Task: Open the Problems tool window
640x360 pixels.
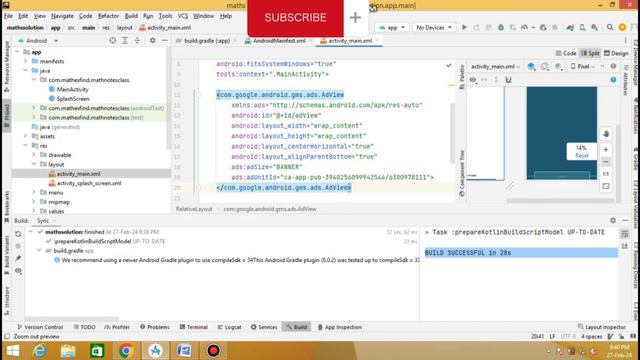Action: point(155,327)
